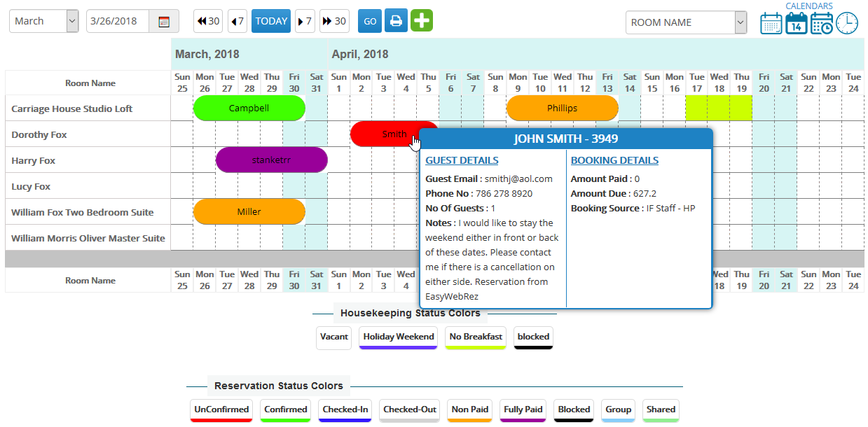Viewport: 868px width, 427px height.
Task: Open the clock view icon under CALENDARS
Action: coord(846,22)
